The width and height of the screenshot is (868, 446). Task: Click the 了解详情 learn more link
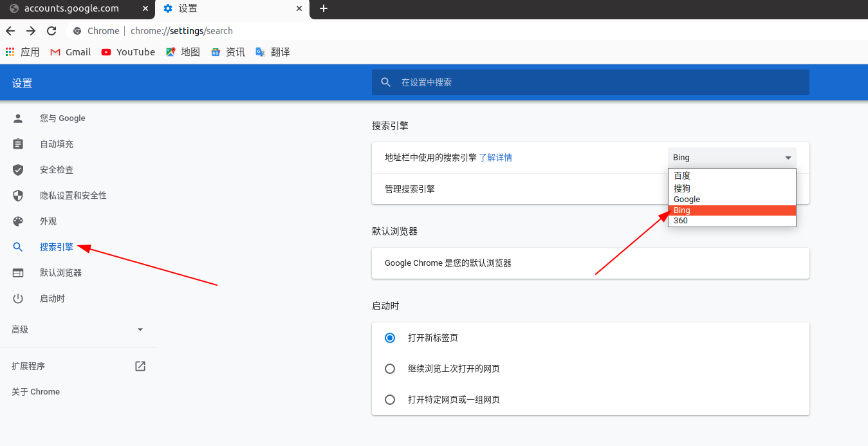[495, 158]
